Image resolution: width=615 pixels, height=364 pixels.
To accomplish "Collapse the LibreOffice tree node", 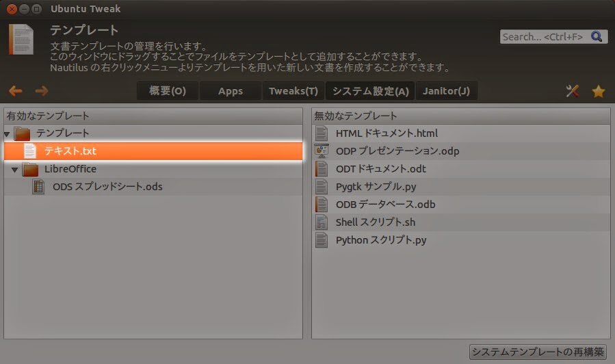I will pos(14,170).
